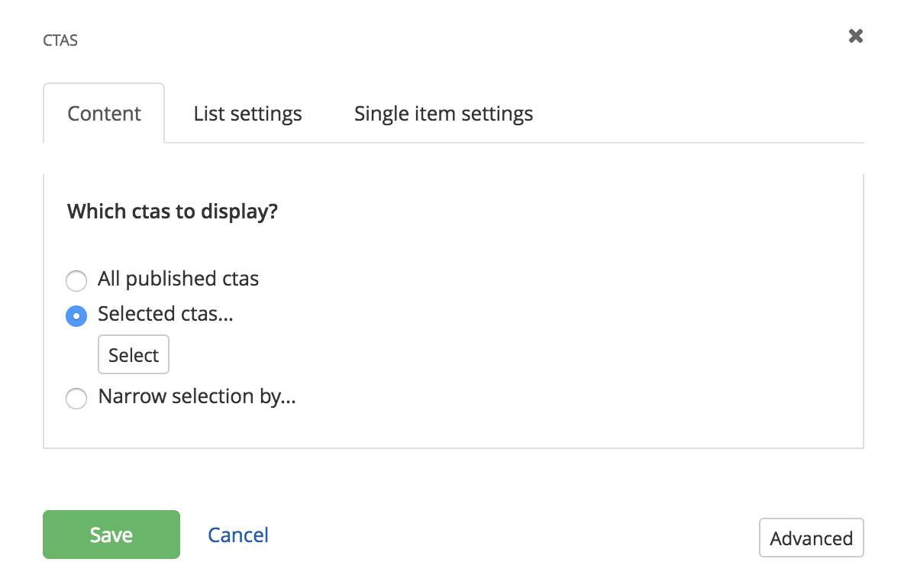Select the "All published ctas" option
Viewport: 904px width, 588px height.
(76, 281)
